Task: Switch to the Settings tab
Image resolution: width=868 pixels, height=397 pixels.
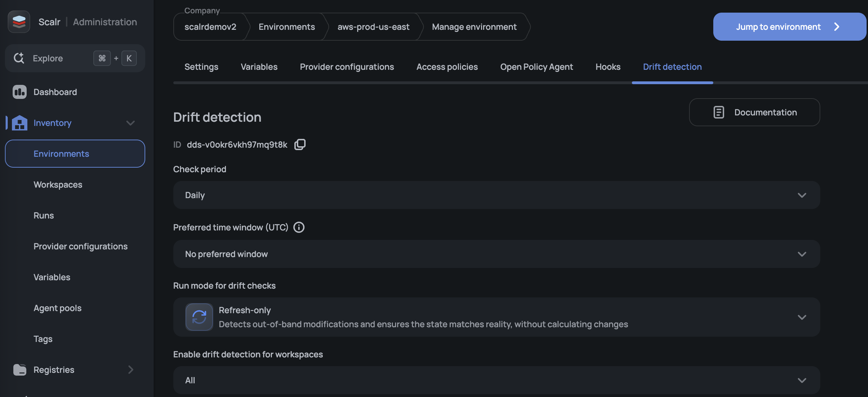Action: point(201,67)
